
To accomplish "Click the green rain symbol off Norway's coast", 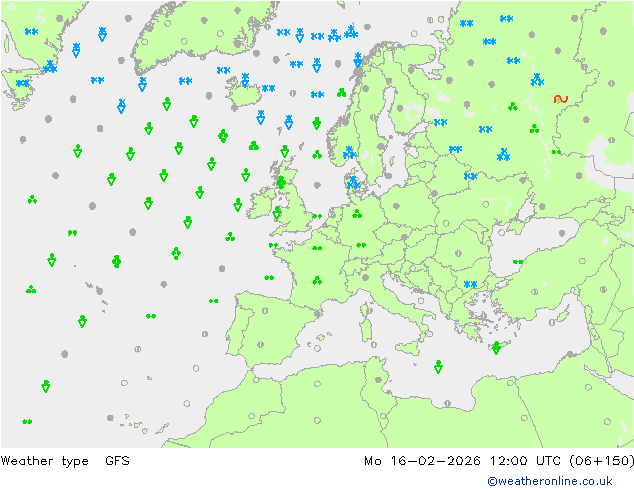I will [x=341, y=93].
